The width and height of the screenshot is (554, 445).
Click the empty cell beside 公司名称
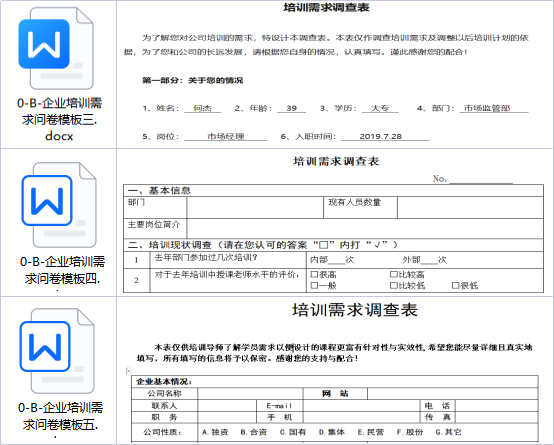(251, 394)
